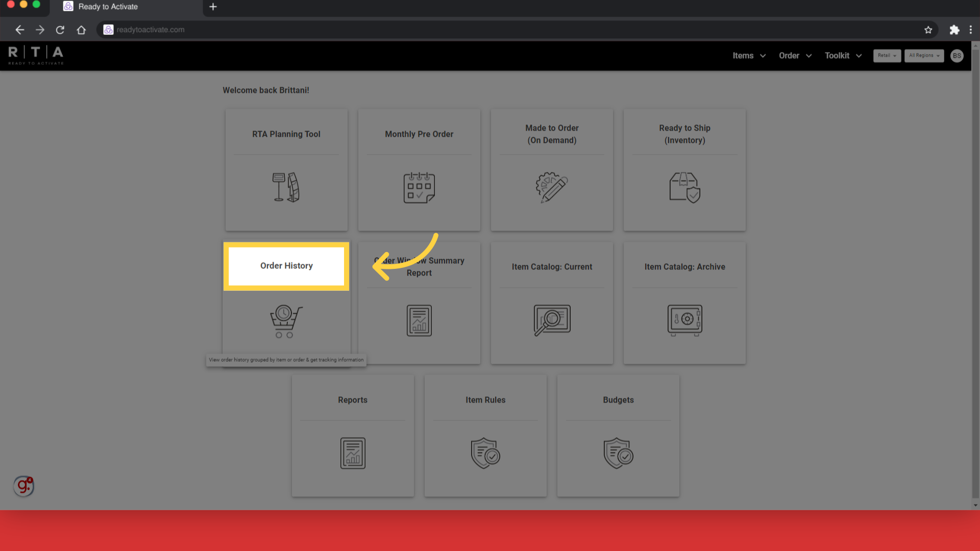Click the Item Catalog: Current magnifier icon

tap(552, 320)
